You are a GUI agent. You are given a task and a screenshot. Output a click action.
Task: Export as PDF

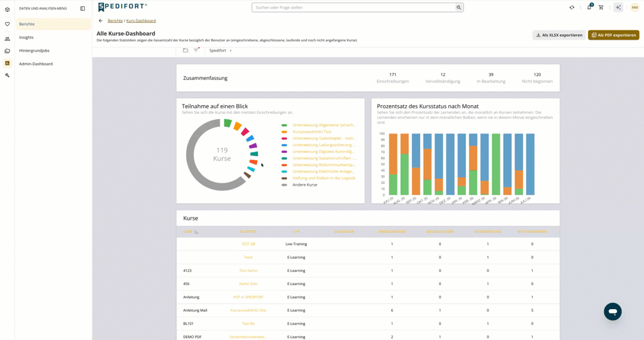[614, 35]
